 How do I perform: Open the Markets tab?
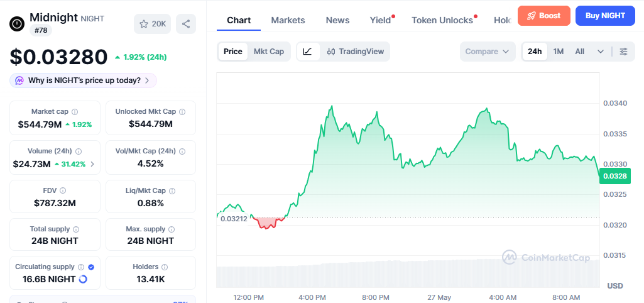[288, 20]
